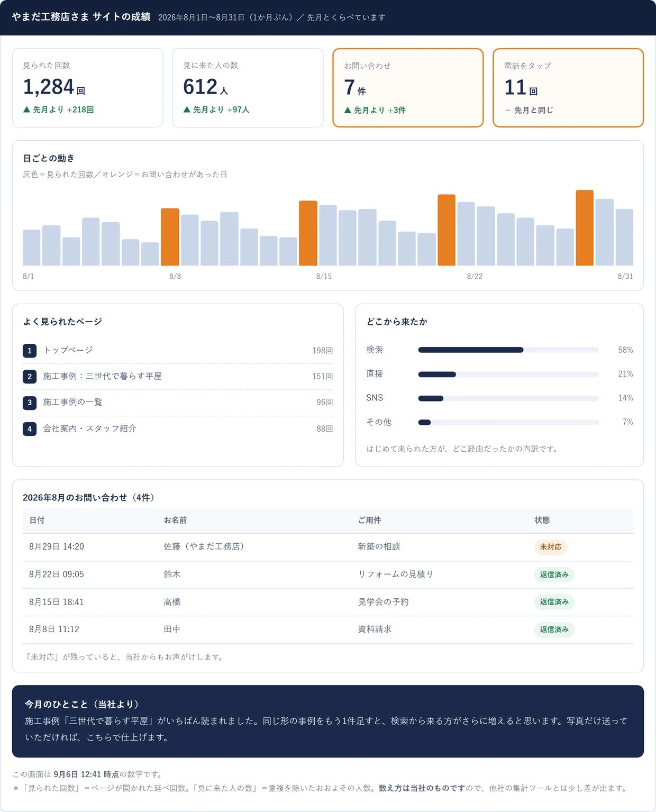Click the name 高橋
Image resolution: width=656 pixels, height=812 pixels.
[172, 602]
